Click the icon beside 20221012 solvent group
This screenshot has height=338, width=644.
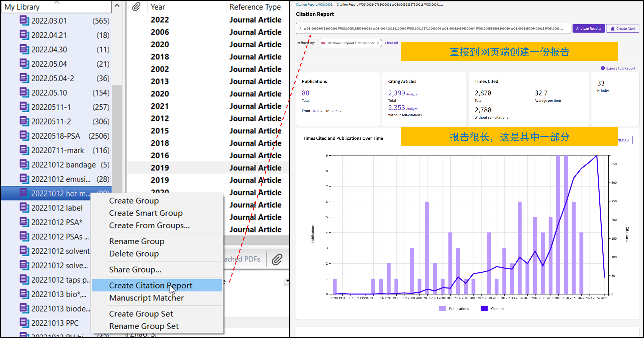point(24,251)
